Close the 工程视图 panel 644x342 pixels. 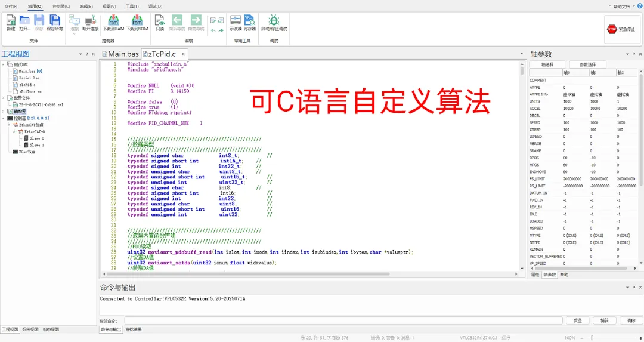[x=93, y=54]
